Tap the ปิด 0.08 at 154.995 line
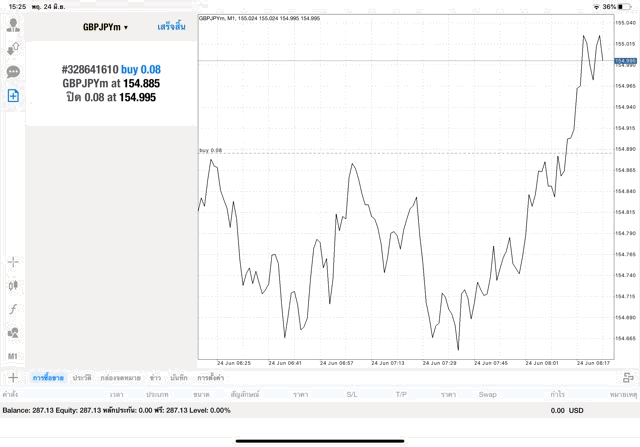640x447 pixels. 111,97
